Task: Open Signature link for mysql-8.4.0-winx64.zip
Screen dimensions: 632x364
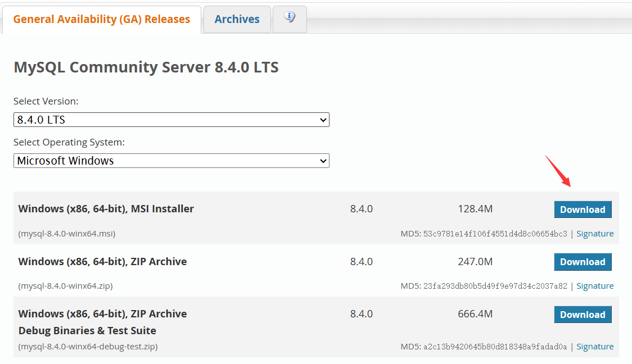Action: click(595, 286)
